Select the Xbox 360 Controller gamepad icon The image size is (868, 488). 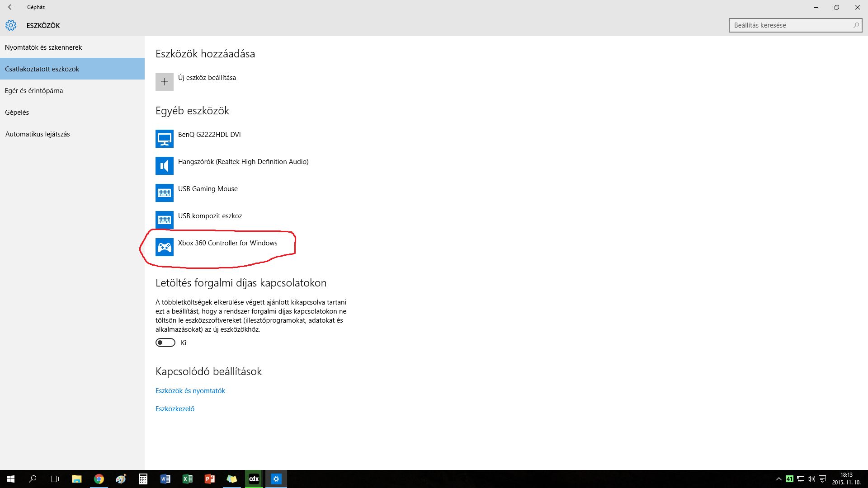[165, 247]
